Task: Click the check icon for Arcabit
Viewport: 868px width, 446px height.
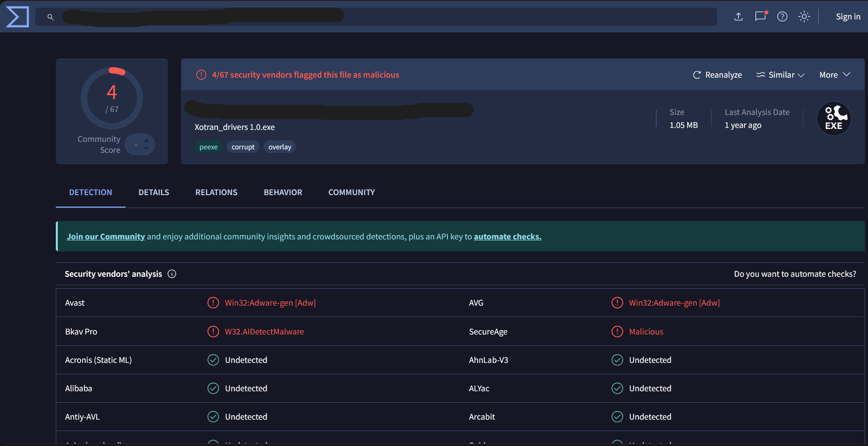Action: click(617, 417)
